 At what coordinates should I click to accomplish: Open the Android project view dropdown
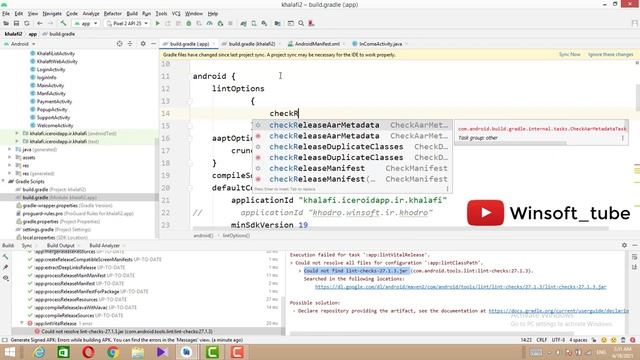coord(20,44)
